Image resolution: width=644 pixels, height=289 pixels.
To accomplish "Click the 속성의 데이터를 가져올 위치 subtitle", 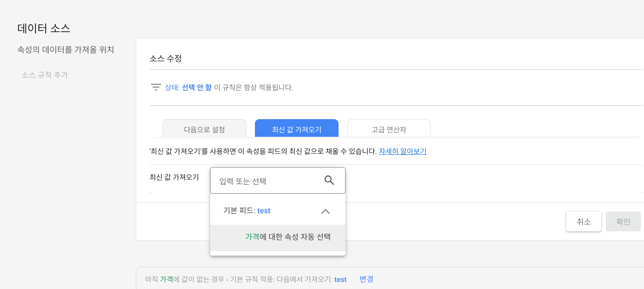I will coord(66,50).
